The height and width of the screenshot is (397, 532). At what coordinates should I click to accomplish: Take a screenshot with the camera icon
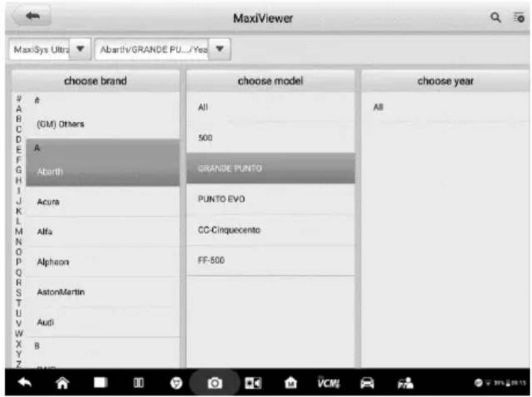(x=215, y=383)
